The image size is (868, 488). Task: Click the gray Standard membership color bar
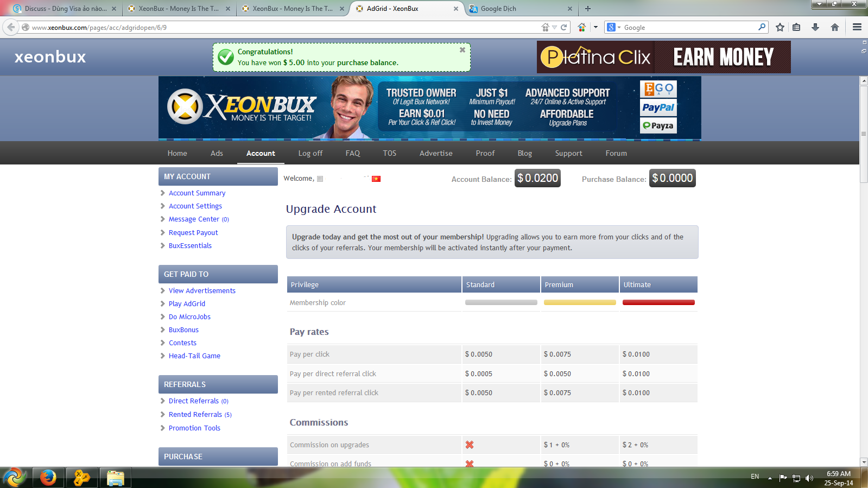(x=501, y=302)
